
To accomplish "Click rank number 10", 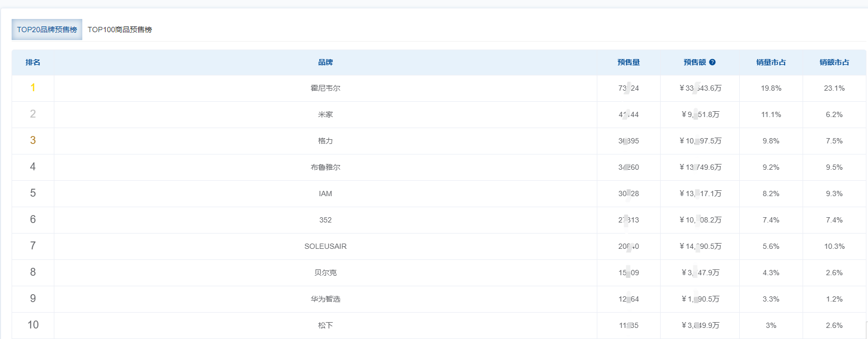I will coord(33,325).
